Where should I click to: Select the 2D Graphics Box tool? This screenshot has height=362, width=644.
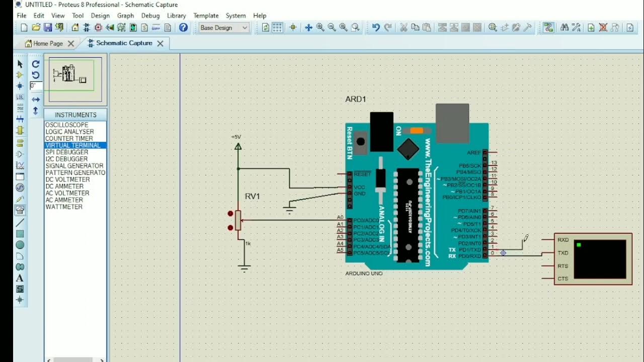click(x=20, y=234)
